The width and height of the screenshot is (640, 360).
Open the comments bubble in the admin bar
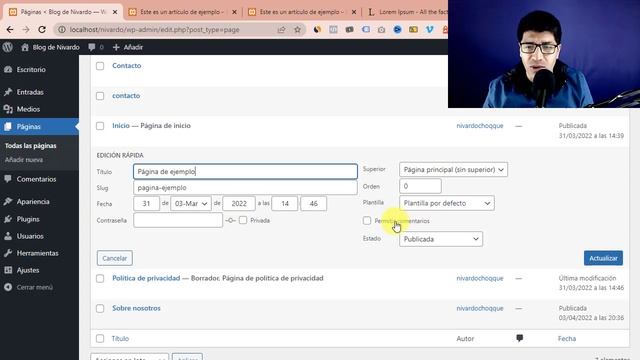coord(96,47)
